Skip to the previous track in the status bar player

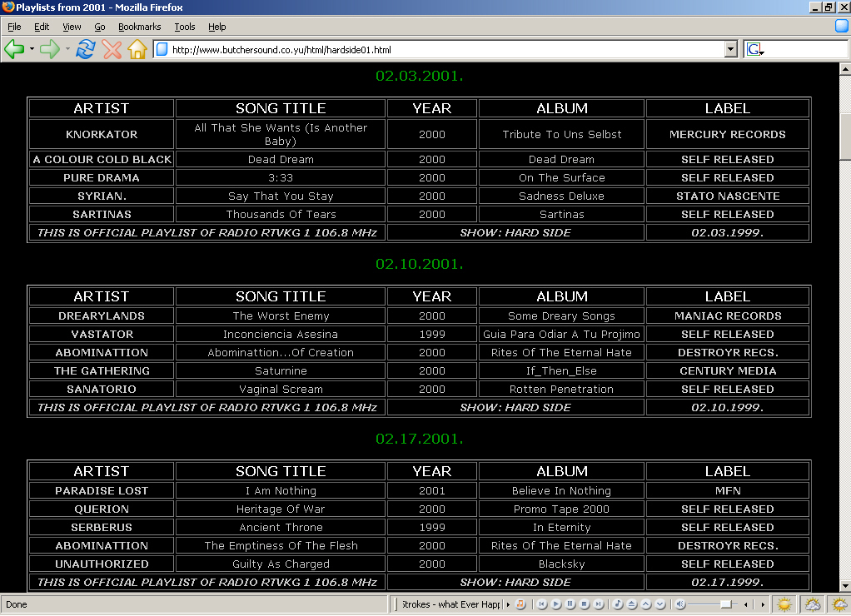click(541, 604)
